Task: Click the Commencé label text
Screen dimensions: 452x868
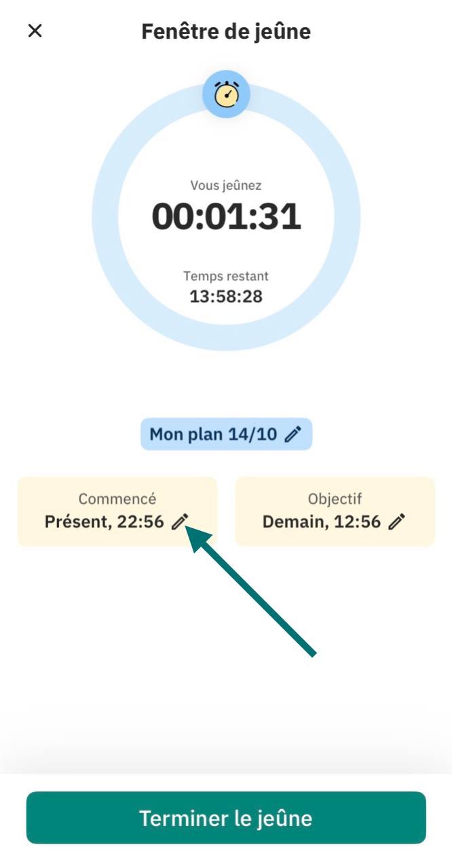Action: [117, 499]
